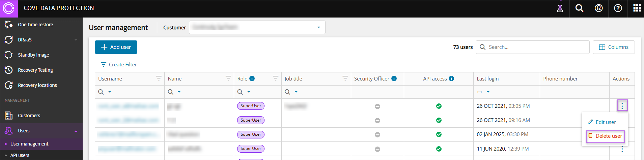
Task: Click the API access info icon
Action: (451, 78)
